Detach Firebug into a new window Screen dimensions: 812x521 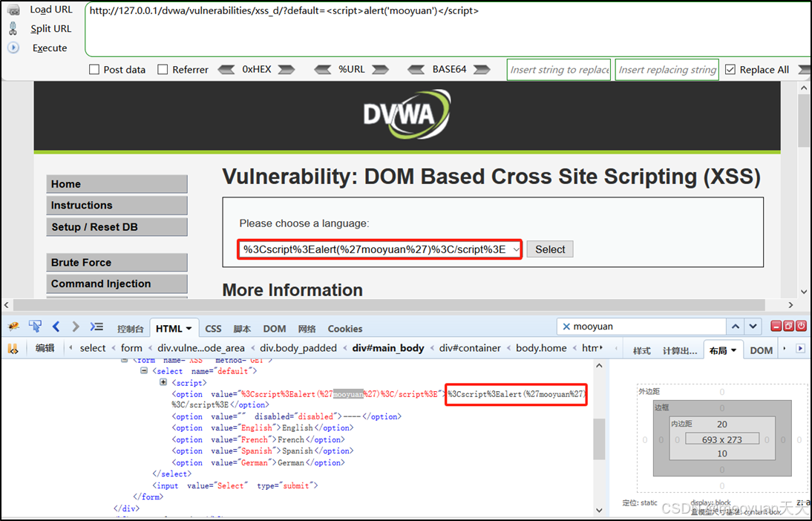(x=788, y=326)
